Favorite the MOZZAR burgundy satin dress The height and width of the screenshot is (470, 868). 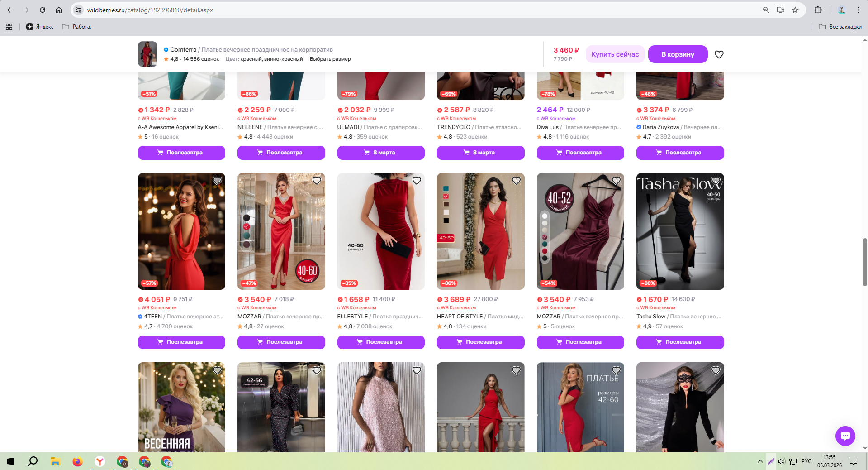click(616, 181)
